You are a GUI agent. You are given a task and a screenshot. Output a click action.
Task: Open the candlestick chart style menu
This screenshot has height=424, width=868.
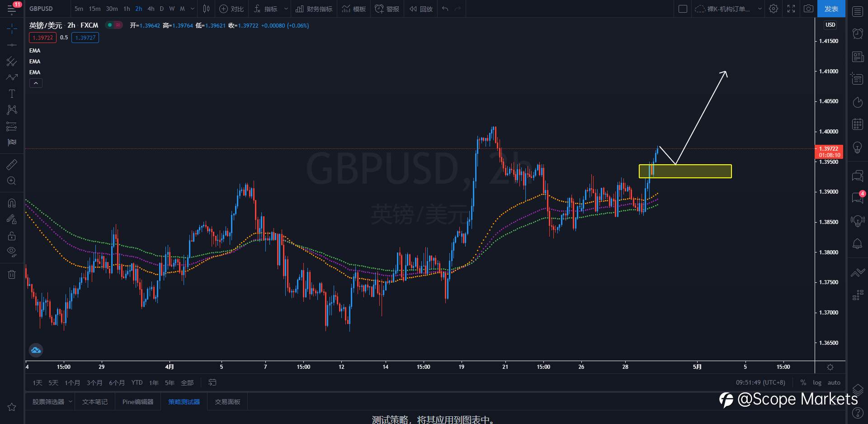coord(207,9)
